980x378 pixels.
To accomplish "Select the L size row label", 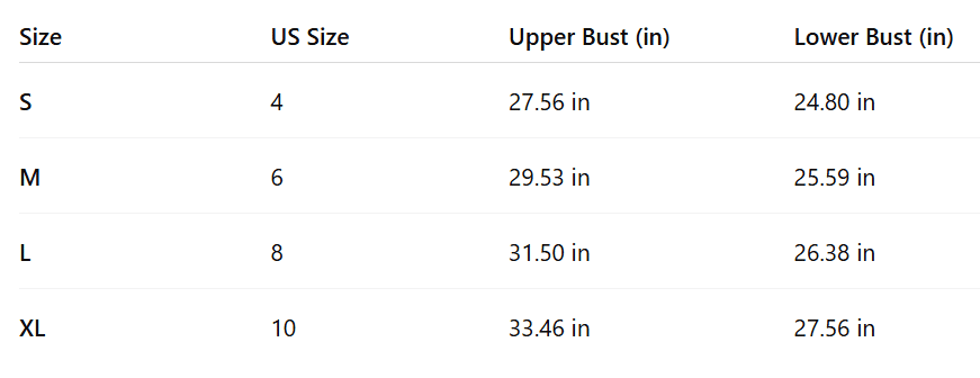I will click(x=25, y=253).
